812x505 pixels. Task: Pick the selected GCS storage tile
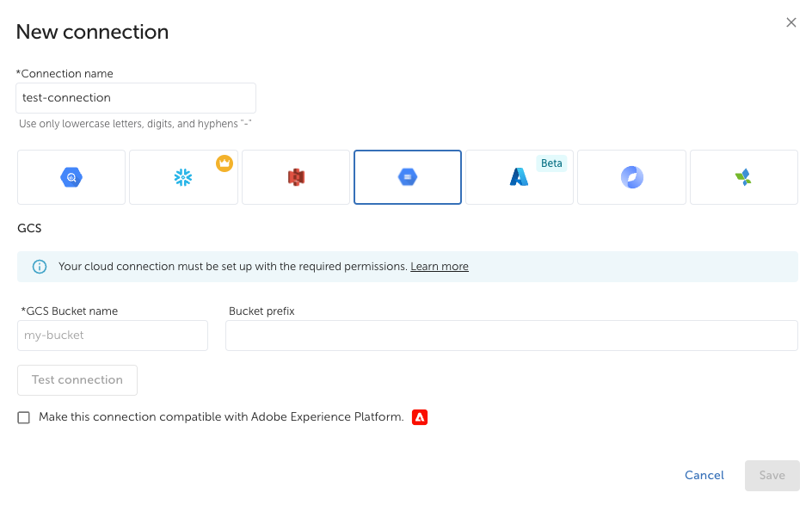tap(408, 177)
